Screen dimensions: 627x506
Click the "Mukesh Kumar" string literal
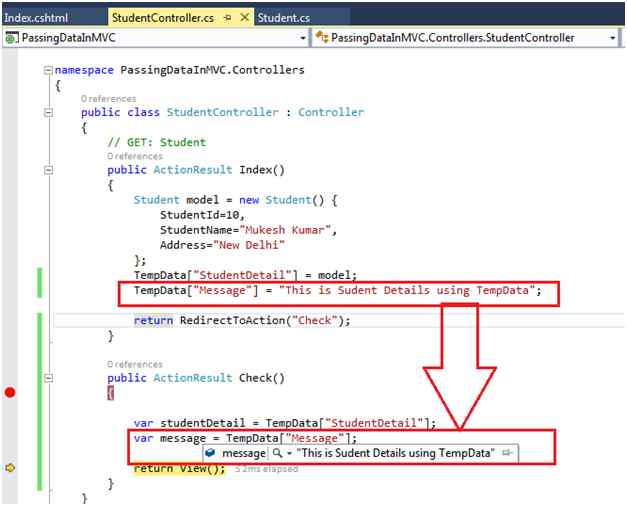(x=285, y=230)
